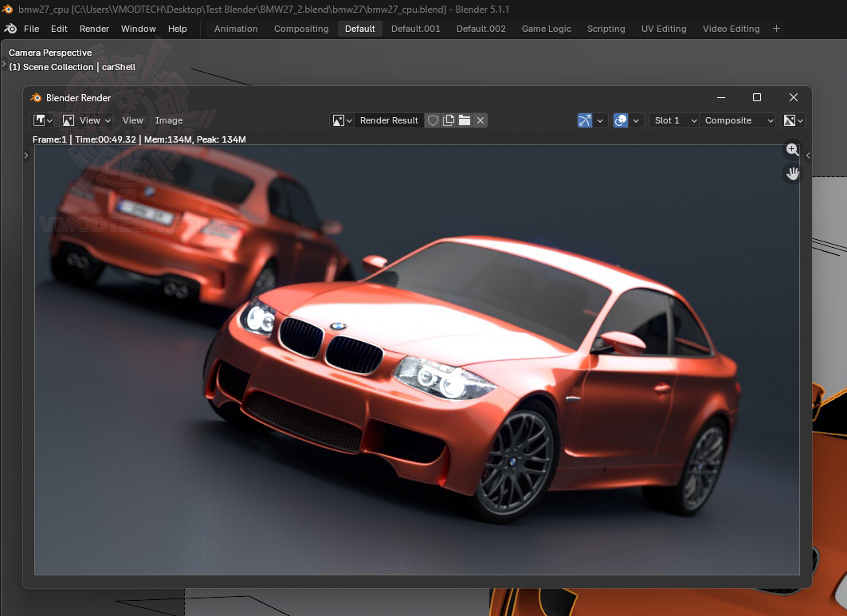Add a new workspace with plus button

pyautogui.click(x=776, y=29)
